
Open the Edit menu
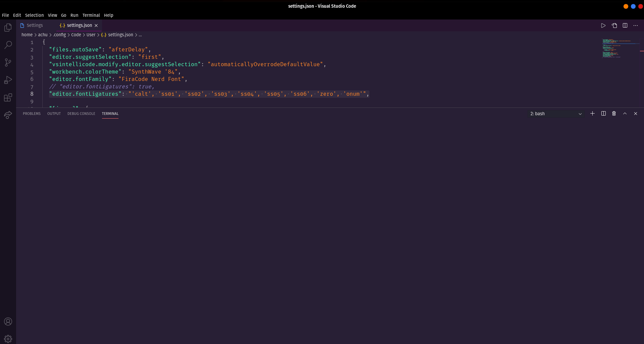pyautogui.click(x=17, y=15)
